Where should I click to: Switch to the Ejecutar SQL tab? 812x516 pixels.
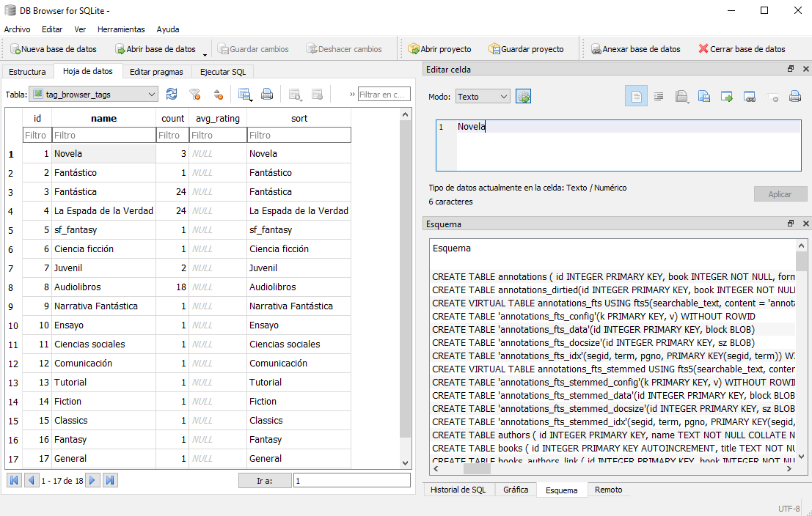(x=223, y=72)
